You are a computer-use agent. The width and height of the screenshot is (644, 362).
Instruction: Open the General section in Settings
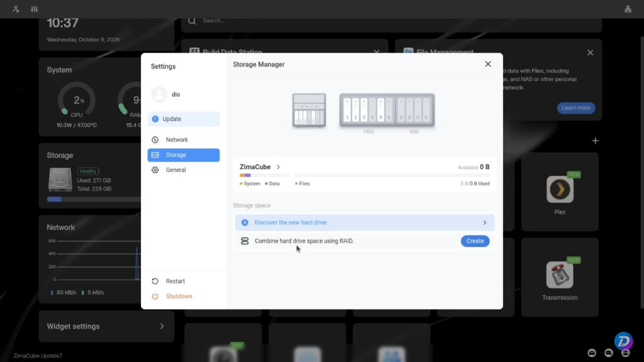tap(184, 170)
